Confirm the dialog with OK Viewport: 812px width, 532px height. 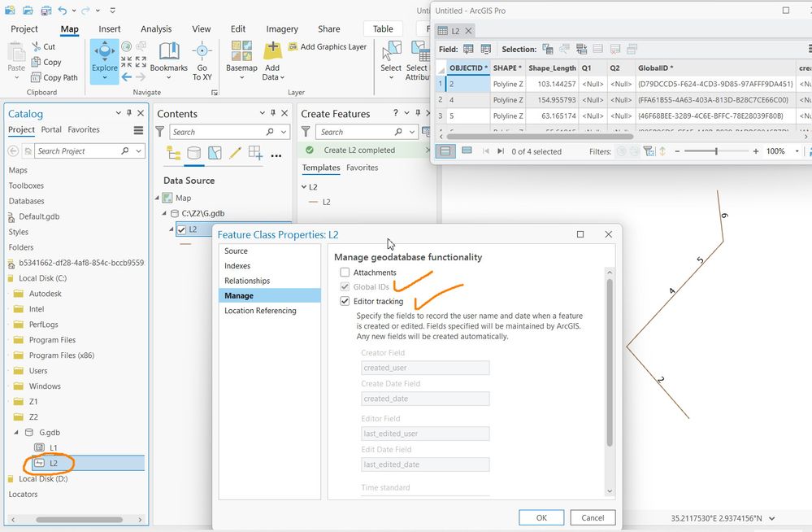pyautogui.click(x=541, y=517)
